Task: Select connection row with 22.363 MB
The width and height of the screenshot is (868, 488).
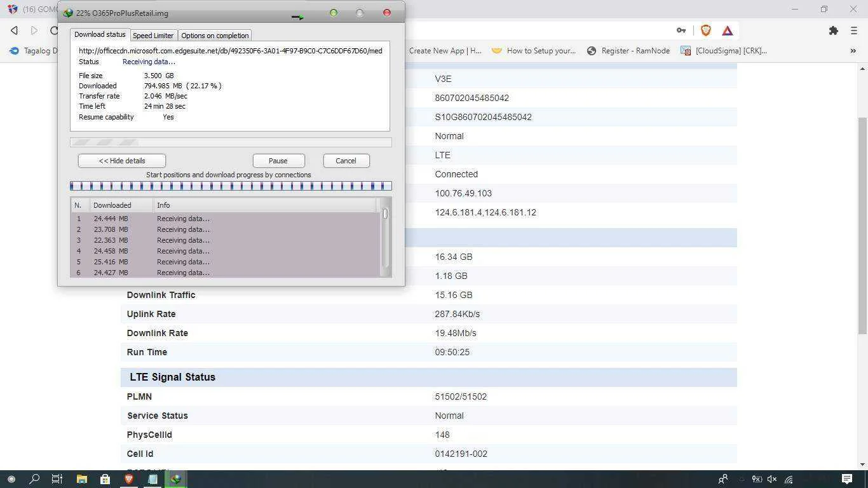Action: 225,240
